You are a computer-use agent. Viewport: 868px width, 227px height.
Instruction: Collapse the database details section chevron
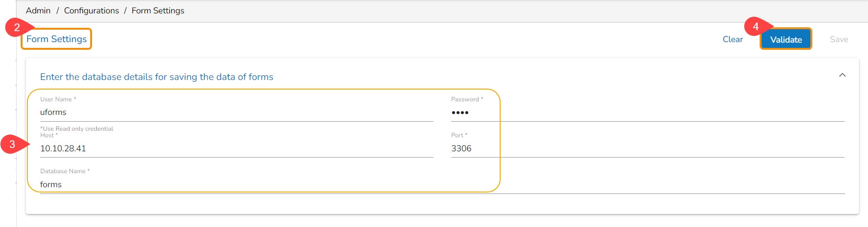[x=842, y=75]
